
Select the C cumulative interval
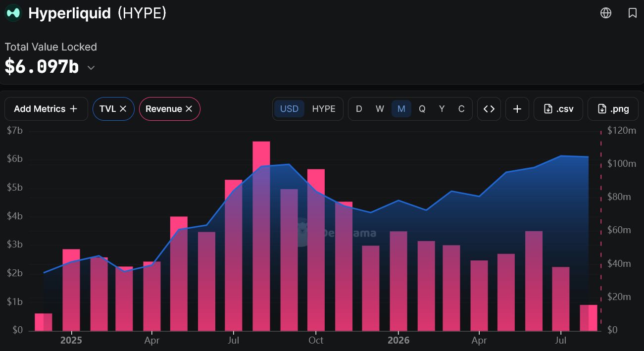tap(461, 109)
